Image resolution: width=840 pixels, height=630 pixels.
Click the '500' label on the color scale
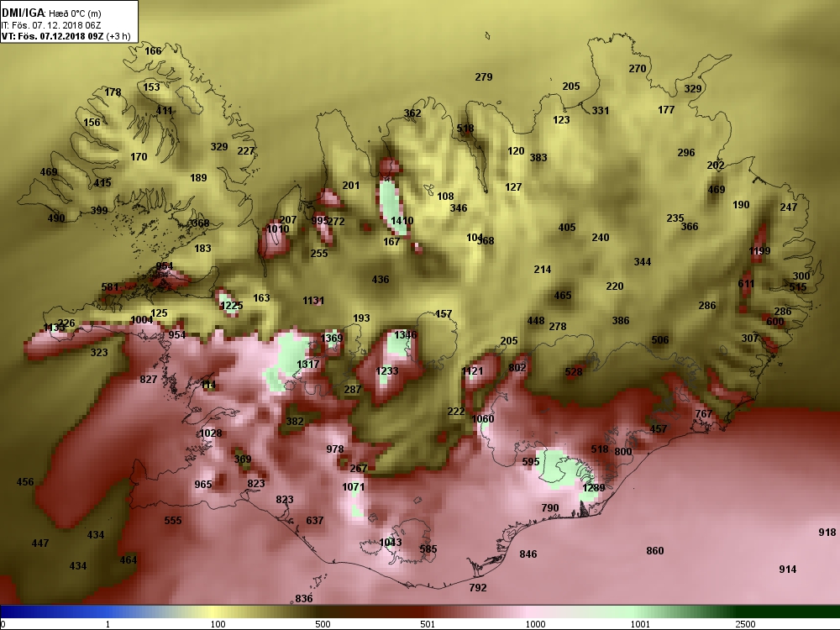point(323,624)
